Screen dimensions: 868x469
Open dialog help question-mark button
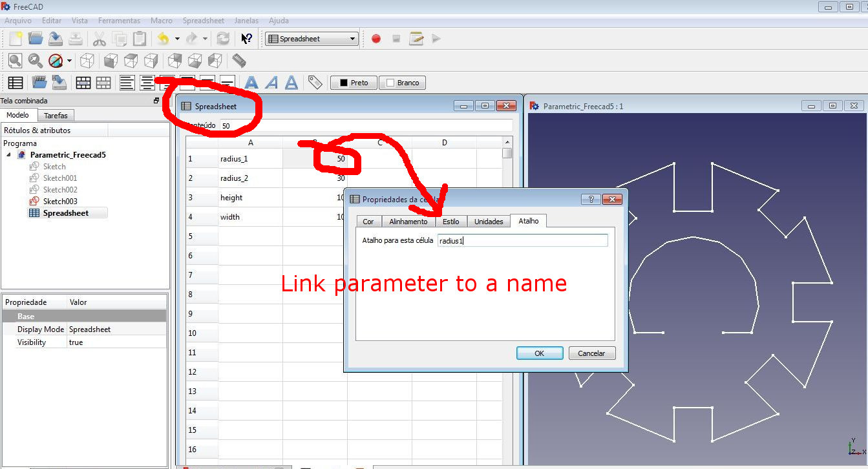591,200
